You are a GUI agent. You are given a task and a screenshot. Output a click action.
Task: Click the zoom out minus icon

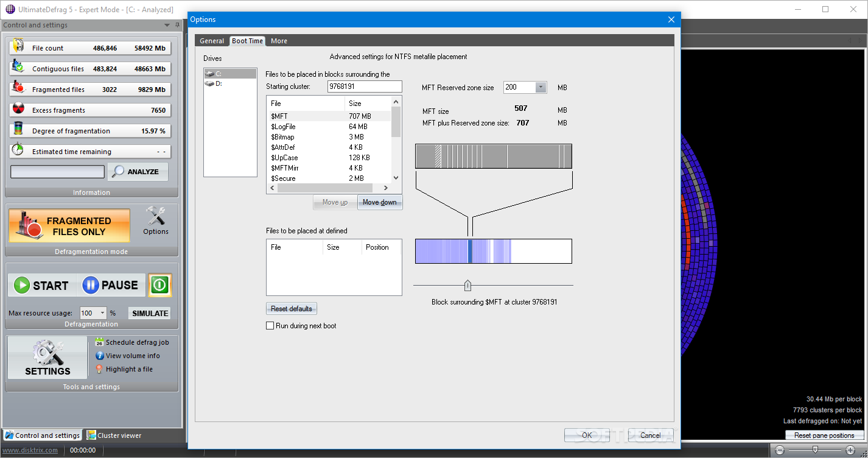(x=780, y=450)
